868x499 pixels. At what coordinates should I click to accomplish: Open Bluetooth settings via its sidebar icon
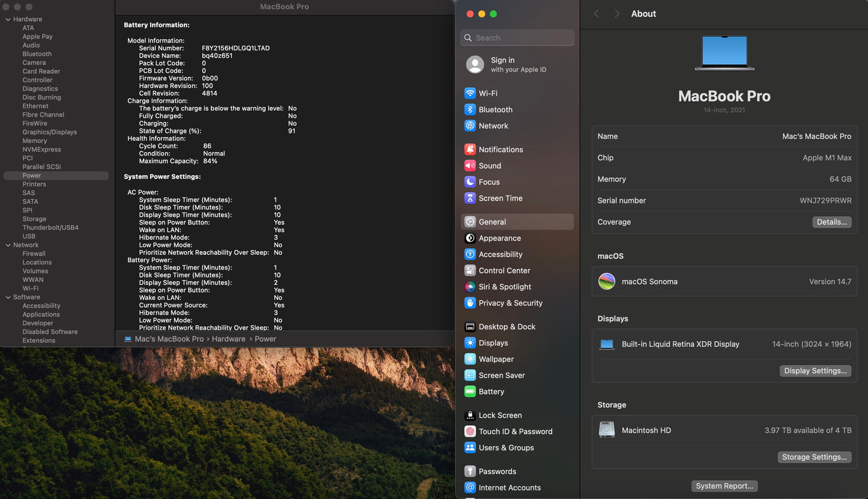[x=470, y=110]
